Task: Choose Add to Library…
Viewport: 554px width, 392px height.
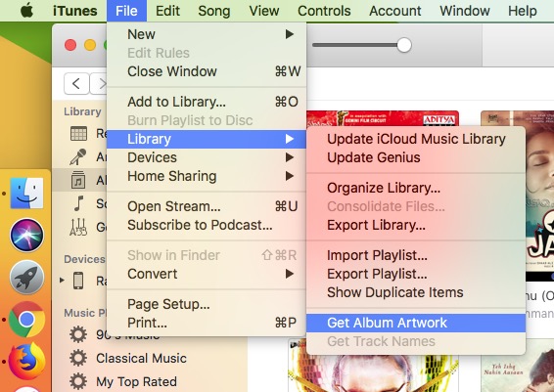Action: click(x=207, y=102)
